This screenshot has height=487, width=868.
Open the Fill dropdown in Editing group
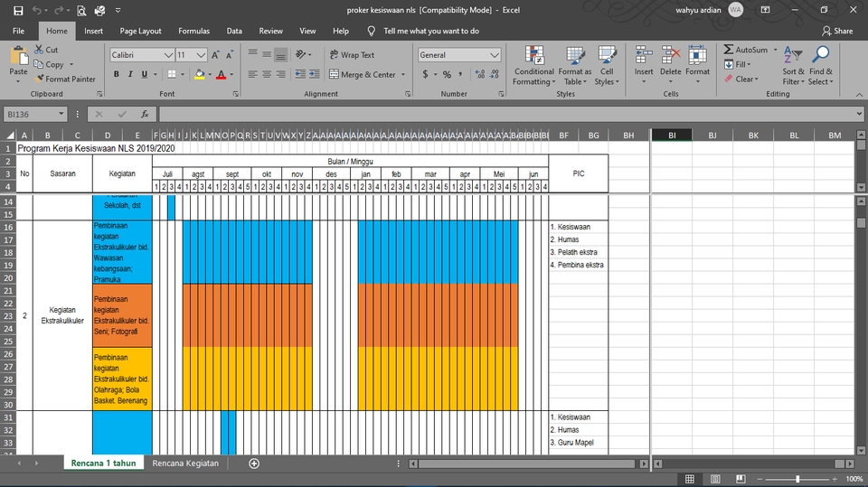[738, 64]
